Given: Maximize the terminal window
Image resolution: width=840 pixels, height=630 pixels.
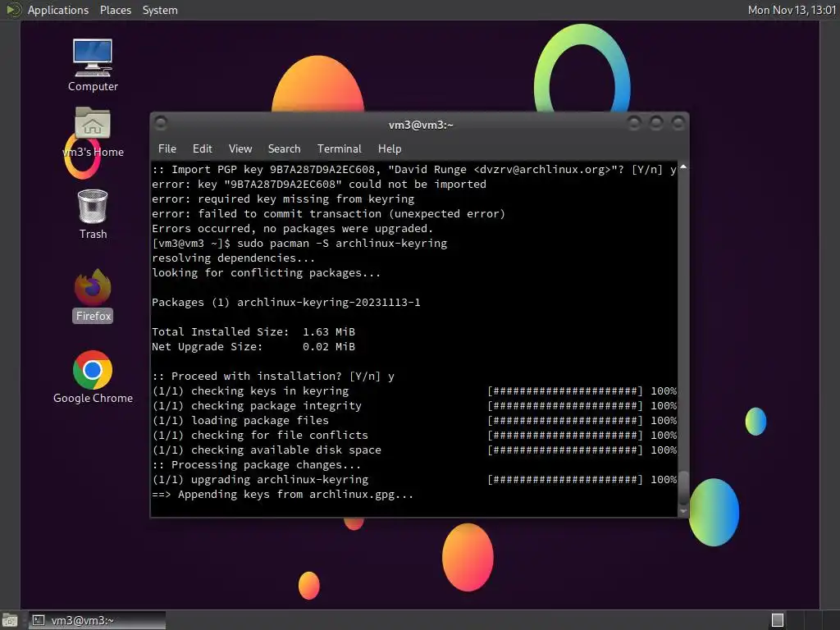Looking at the screenshot, I should 656,124.
